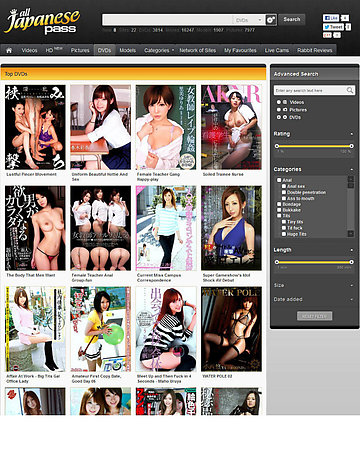Expand the Date added filter section
Viewport: 360px width, 450px height.
pos(352,300)
